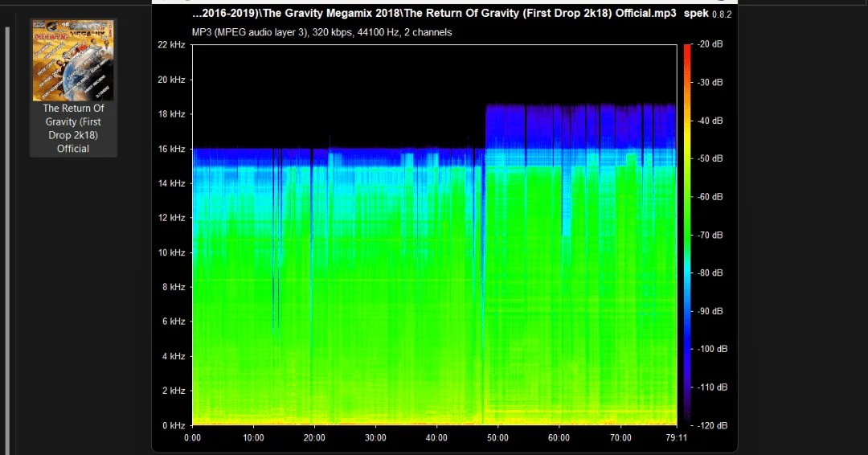Screen dimensions: 868x455
Task: Click the 14 kHz frequency axis label
Action: pyautogui.click(x=172, y=183)
